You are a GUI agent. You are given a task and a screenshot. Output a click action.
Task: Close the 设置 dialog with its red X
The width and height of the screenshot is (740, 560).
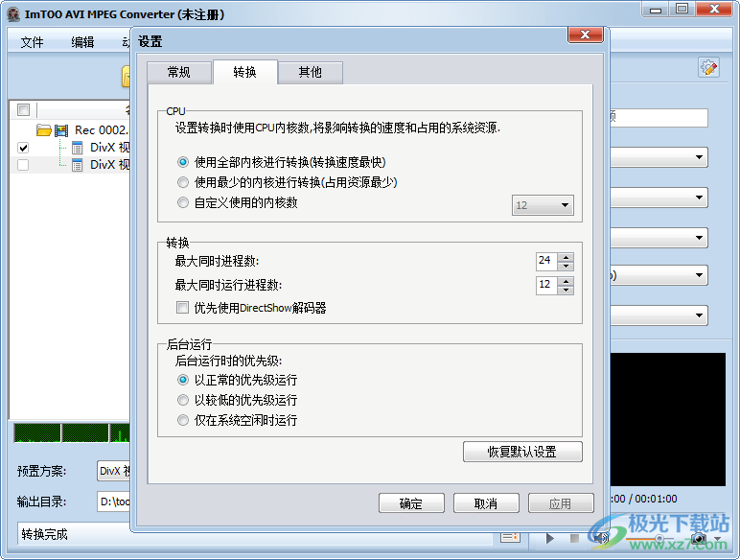pos(586,35)
